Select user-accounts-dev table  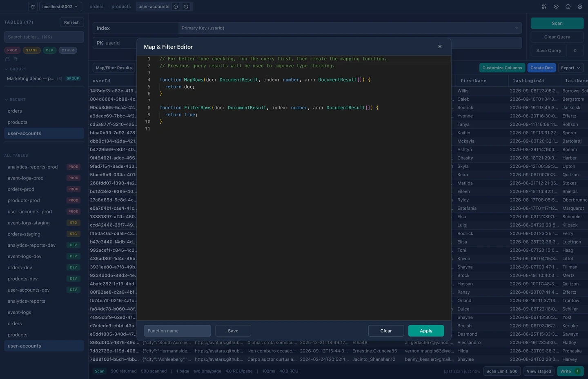pyautogui.click(x=44, y=290)
